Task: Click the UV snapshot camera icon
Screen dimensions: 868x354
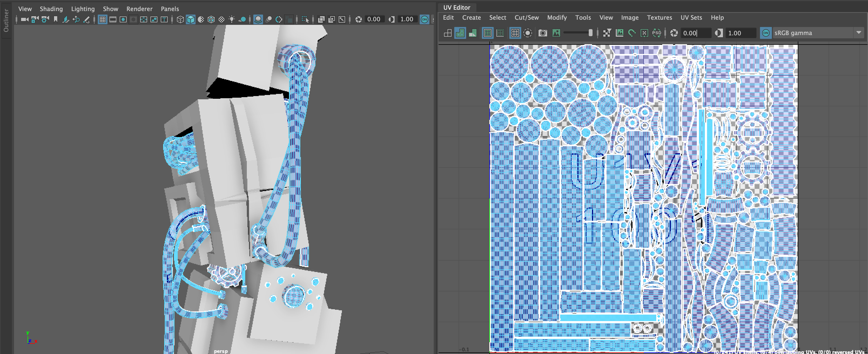Action: click(x=543, y=33)
